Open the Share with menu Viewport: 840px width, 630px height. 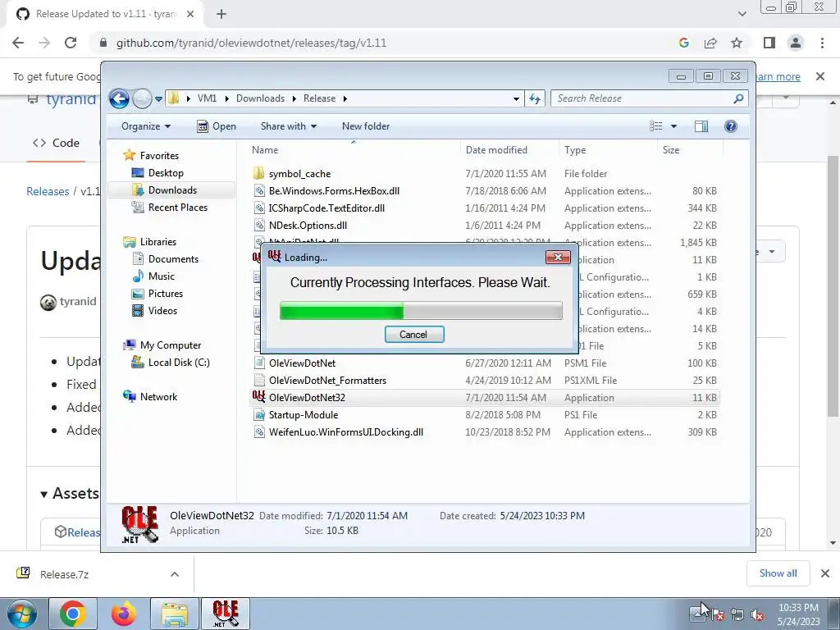[x=288, y=126]
